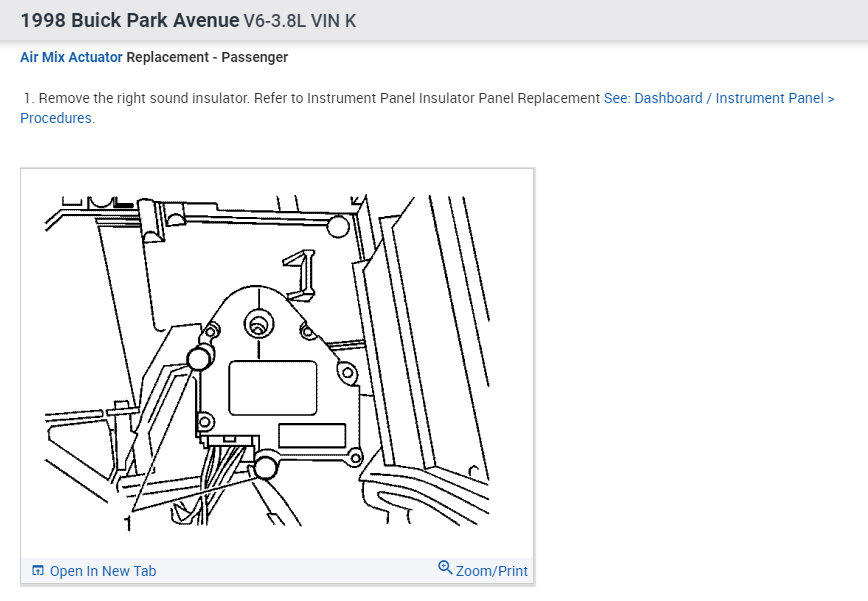The image size is (868, 601).
Task: Open the Air Mix Actuator link
Action: pos(71,57)
